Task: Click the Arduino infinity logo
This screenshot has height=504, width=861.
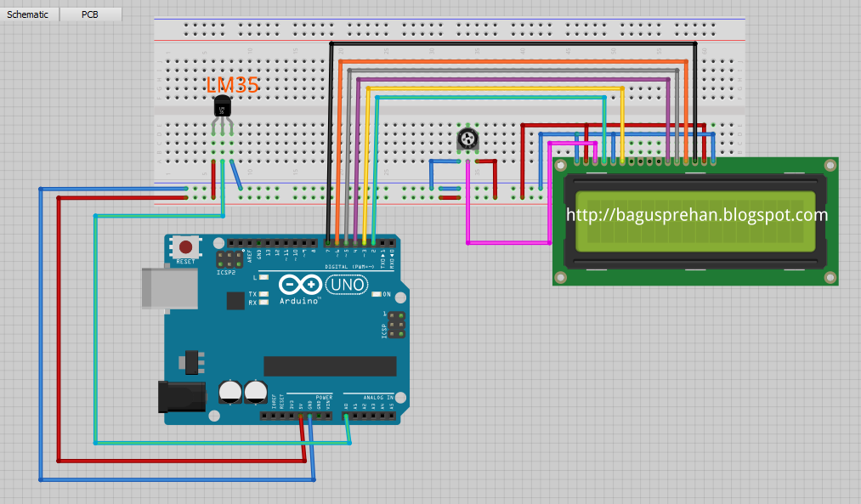Action: [300, 285]
